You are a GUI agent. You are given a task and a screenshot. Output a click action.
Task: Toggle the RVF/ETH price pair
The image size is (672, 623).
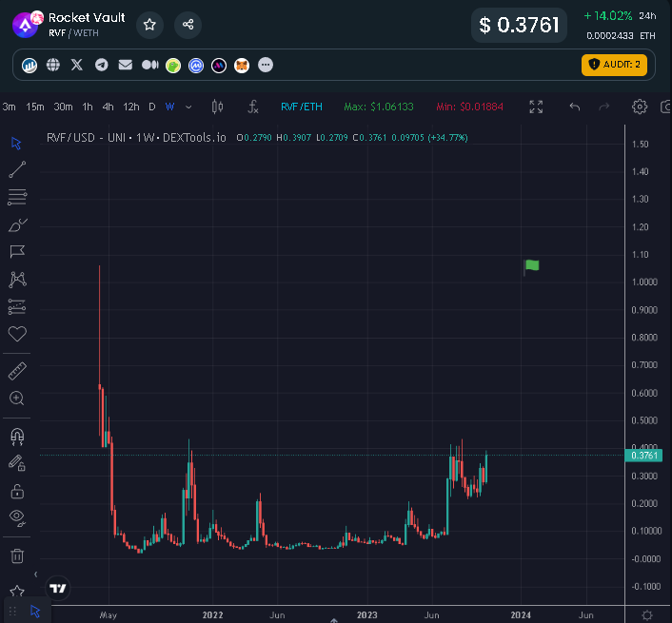pos(302,107)
